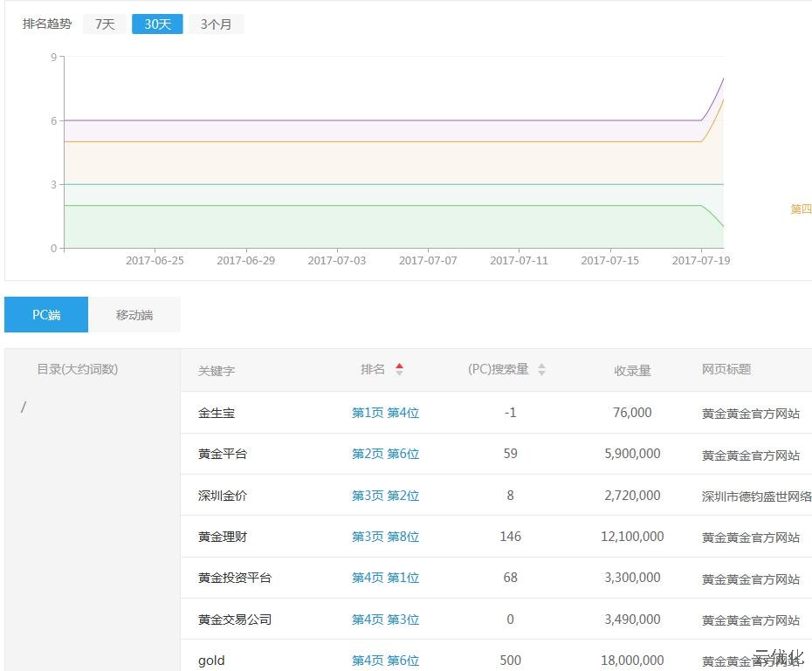The height and width of the screenshot is (671, 812).
Task: Click the 收录量 value 2,720,000
Action: [x=632, y=495]
